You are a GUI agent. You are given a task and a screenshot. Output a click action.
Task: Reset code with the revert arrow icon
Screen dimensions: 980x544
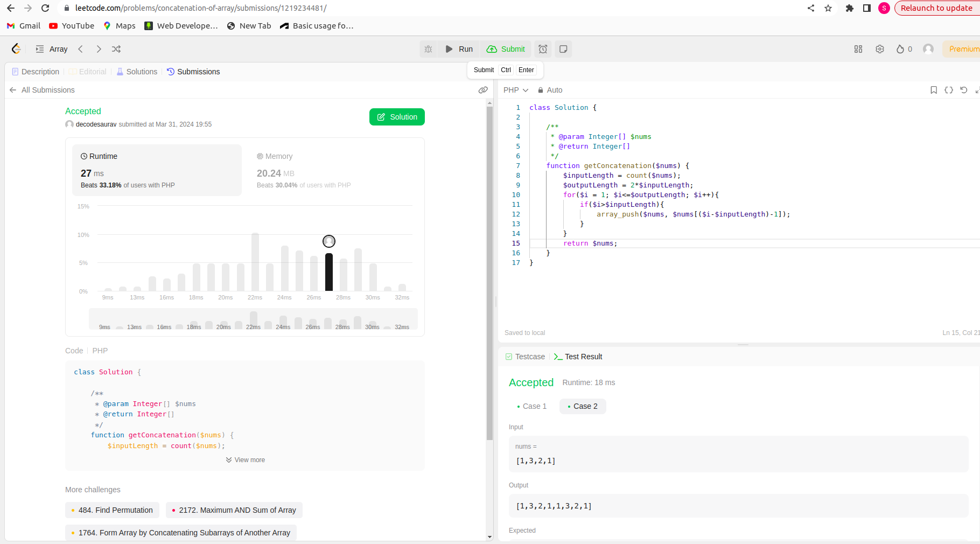964,90
